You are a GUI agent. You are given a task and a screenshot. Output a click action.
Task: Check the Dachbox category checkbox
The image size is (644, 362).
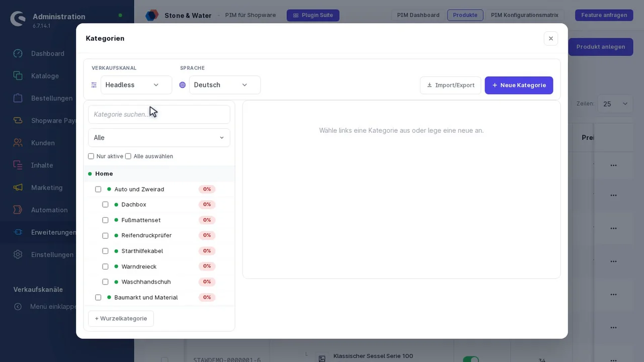coord(105,205)
